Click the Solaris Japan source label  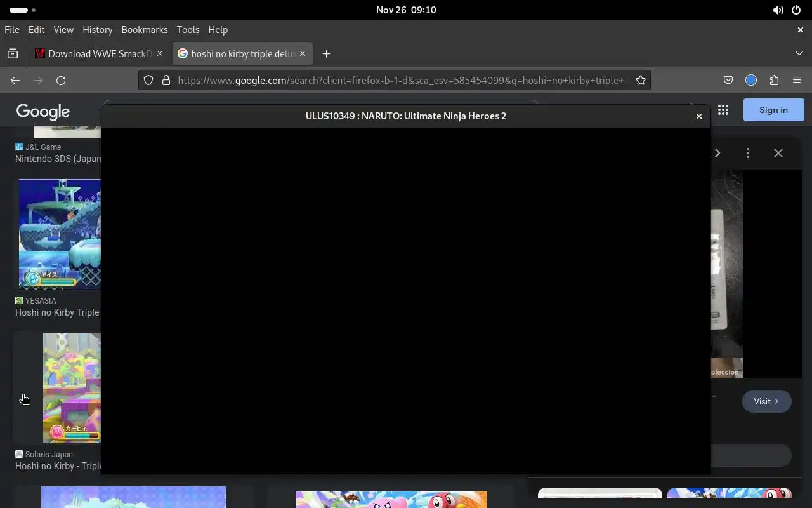[49, 454]
